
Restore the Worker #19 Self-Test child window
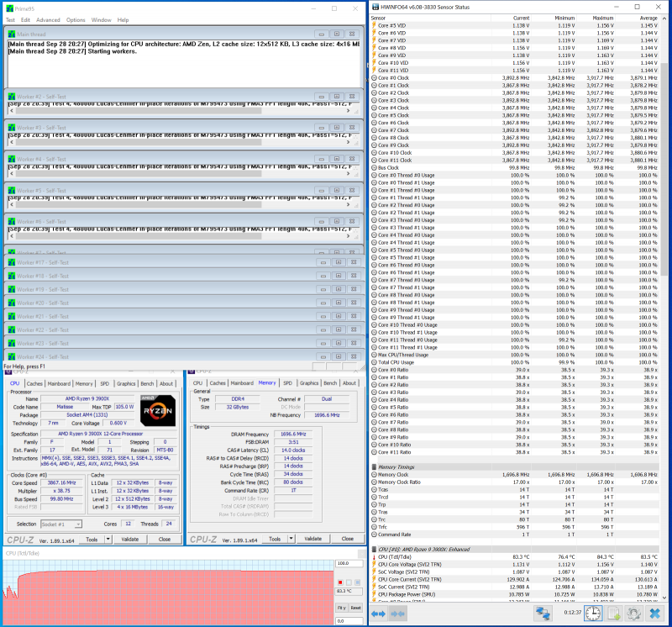339,289
